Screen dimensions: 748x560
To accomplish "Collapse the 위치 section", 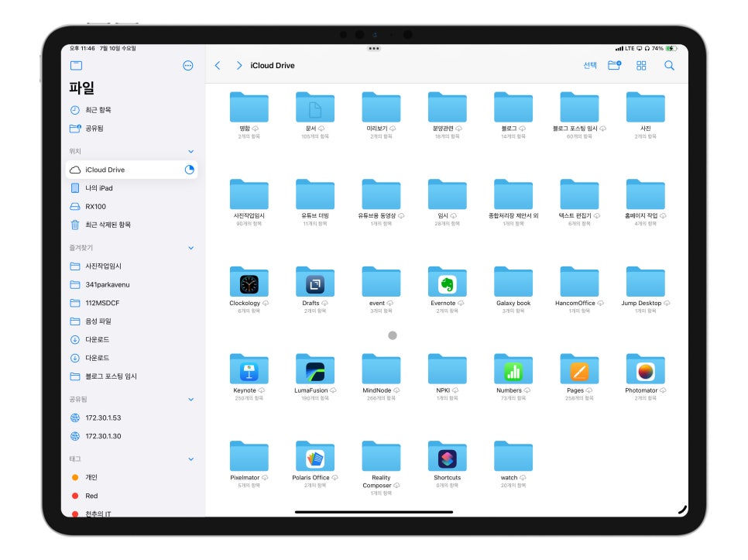I will coord(190,151).
